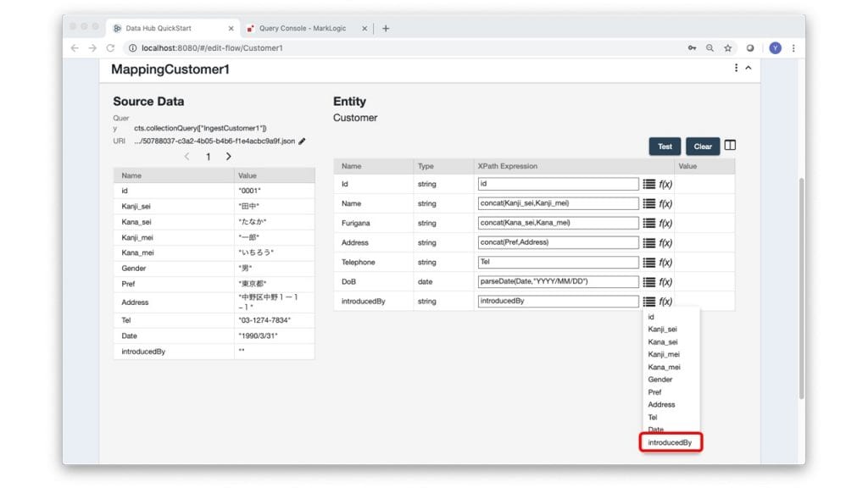Open the three-dot menu for MappingCustomer1
The height and width of the screenshot is (488, 868).
(x=736, y=68)
